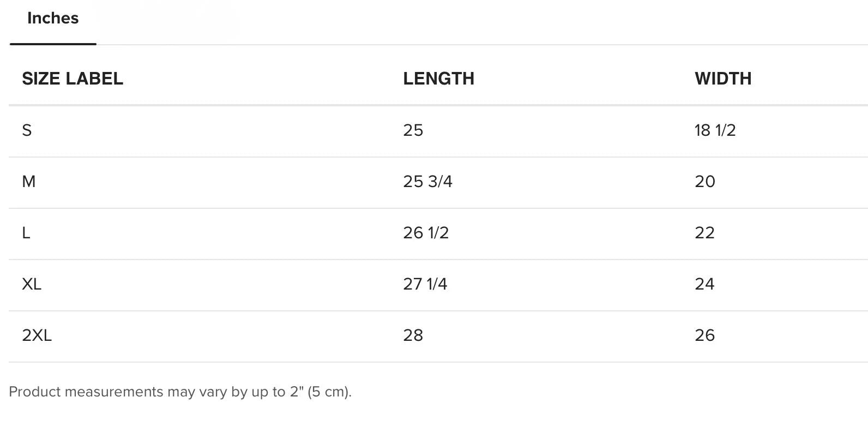Click the SIZE LABEL column header

pos(73,79)
